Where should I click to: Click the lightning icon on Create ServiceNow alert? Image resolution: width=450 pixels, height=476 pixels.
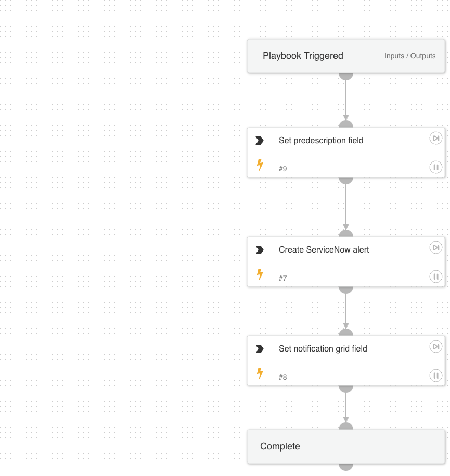(260, 274)
